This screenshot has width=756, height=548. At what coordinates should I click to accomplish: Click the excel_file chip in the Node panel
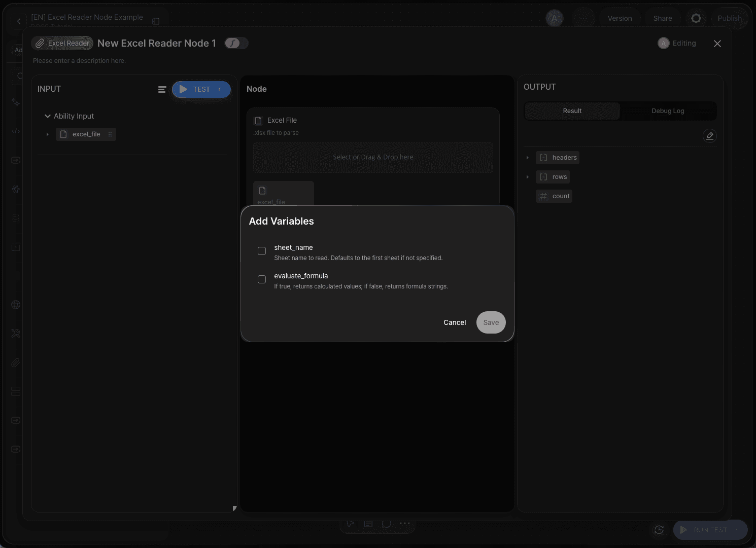tap(284, 194)
